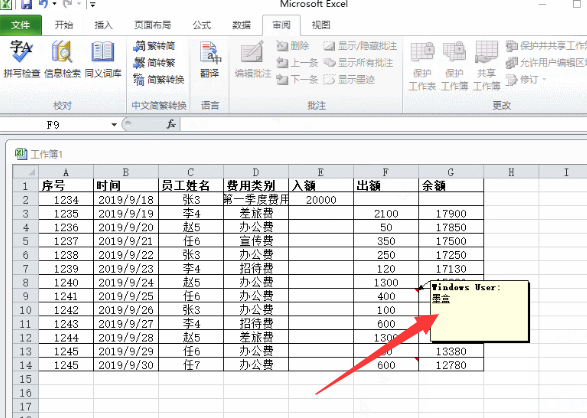The image size is (587, 418).
Task: Open the 信息检索 research tool
Action: tap(62, 59)
